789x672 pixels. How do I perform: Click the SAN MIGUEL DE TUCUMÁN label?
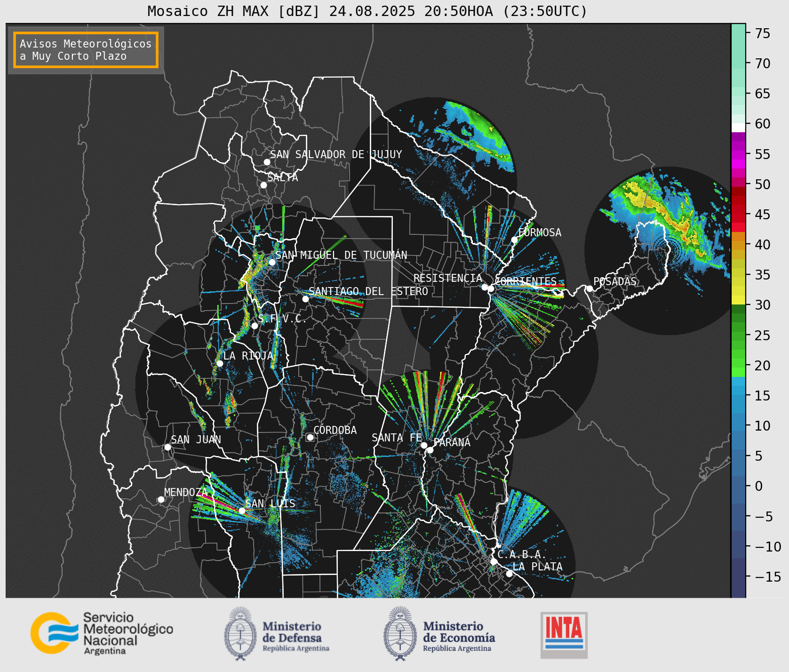[x=341, y=255]
